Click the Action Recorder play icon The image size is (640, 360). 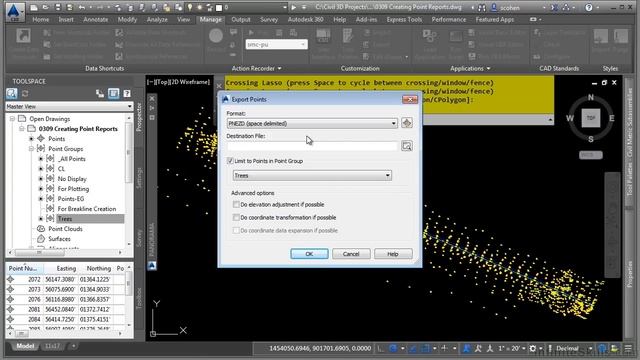251,33
